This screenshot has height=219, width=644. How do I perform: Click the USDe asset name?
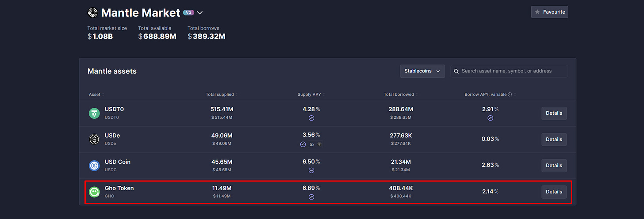(x=112, y=136)
